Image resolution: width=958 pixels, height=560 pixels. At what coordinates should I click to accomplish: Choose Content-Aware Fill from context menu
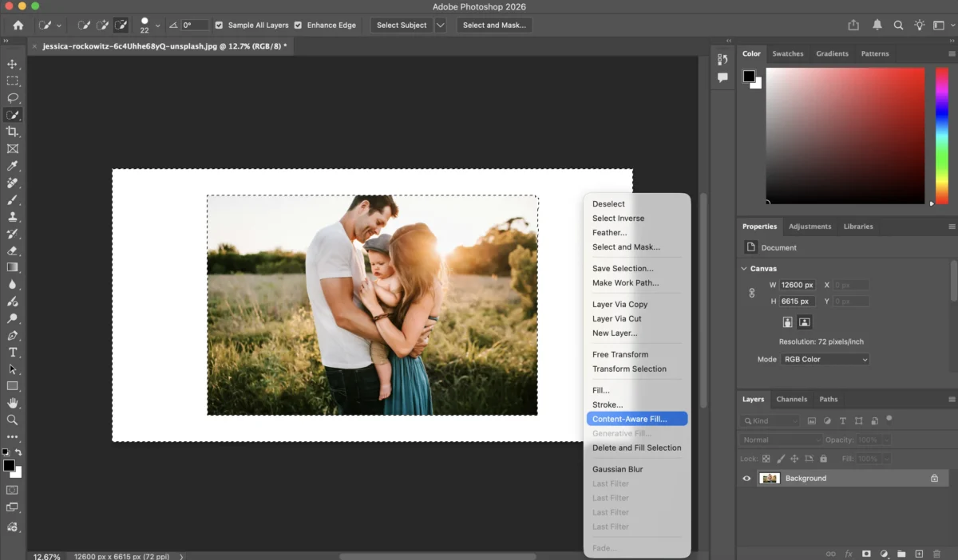637,419
